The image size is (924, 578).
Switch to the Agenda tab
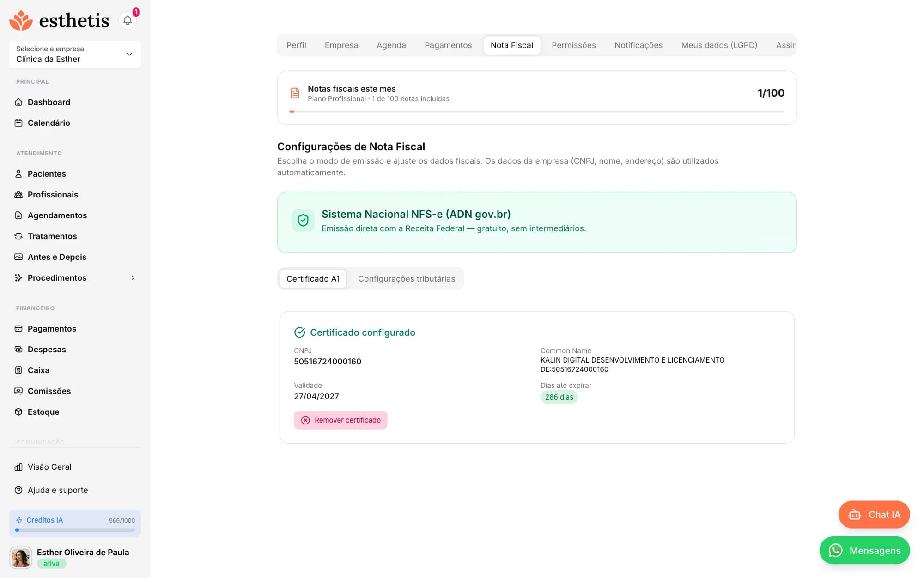pyautogui.click(x=391, y=45)
